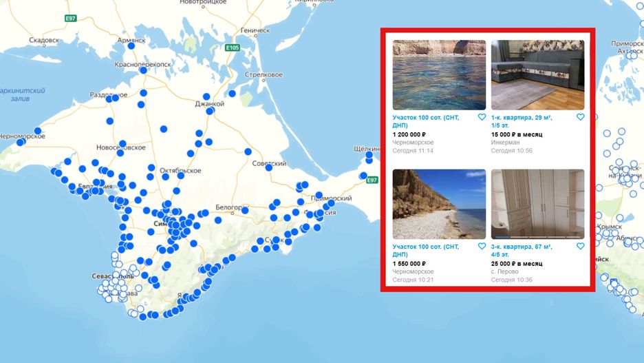Click the E105 highway badge near Genichesk
Viewport: 644px width, 363px height.
(x=233, y=48)
